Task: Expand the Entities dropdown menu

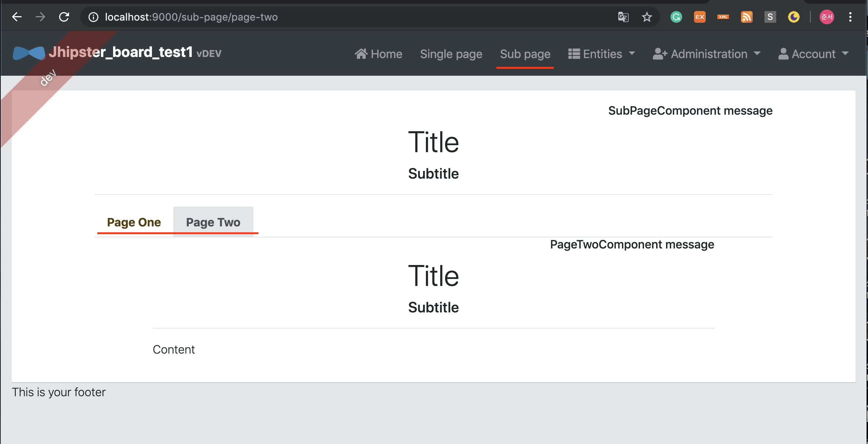Action: (x=601, y=53)
